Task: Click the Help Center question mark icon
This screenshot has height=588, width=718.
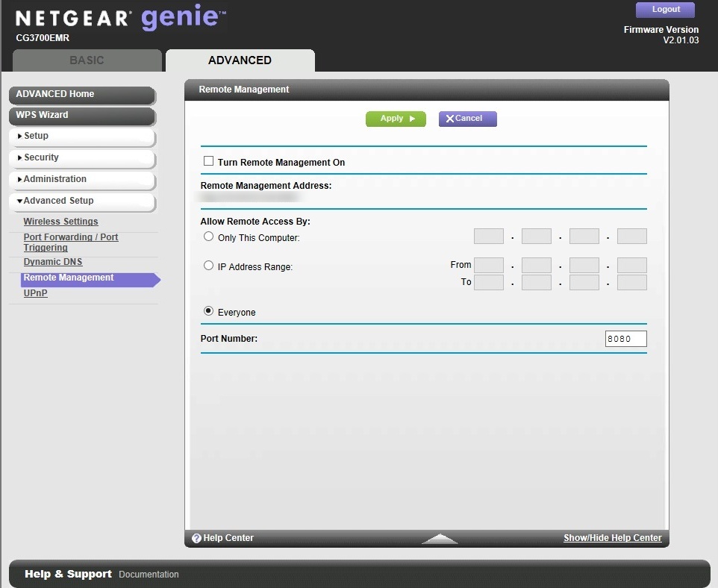Action: pos(196,537)
